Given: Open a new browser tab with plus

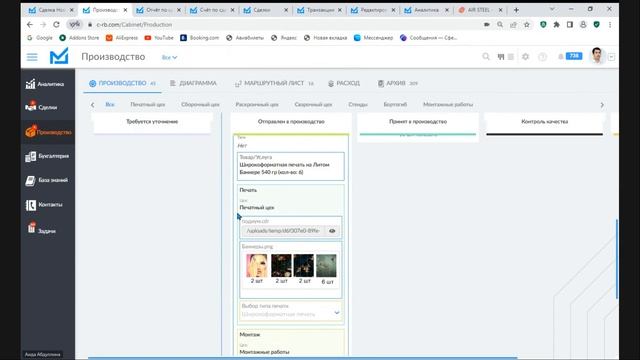Looking at the screenshot, I should click(516, 9).
